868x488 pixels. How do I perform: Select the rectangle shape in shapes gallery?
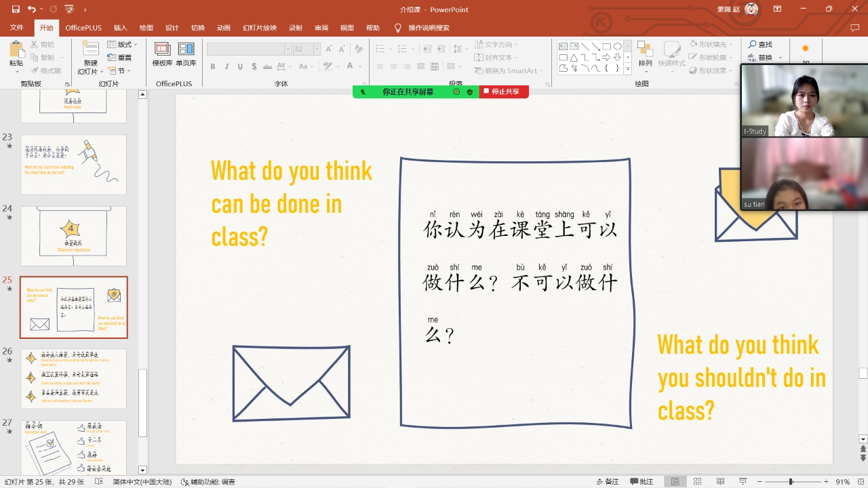[607, 46]
